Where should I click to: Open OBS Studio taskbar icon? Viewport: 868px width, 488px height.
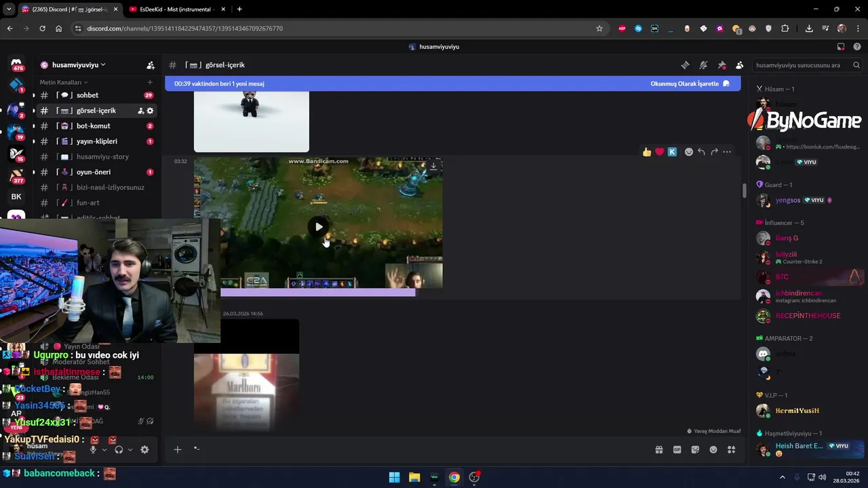click(x=474, y=477)
